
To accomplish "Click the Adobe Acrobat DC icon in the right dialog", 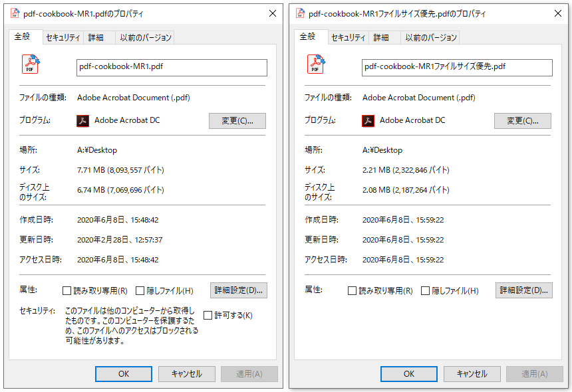I will pyautogui.click(x=368, y=121).
